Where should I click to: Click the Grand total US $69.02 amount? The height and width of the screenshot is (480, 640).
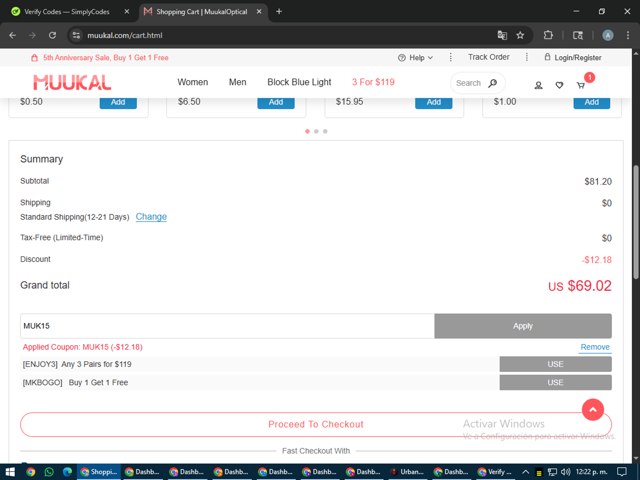point(580,286)
